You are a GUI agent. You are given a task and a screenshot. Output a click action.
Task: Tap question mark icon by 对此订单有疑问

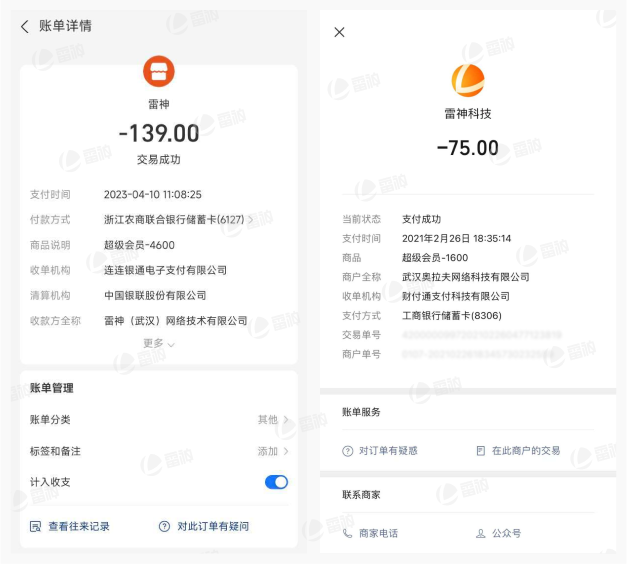pos(164,526)
